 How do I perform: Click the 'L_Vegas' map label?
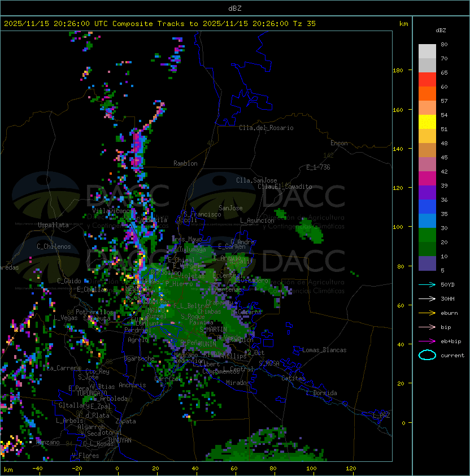[x=66, y=318]
